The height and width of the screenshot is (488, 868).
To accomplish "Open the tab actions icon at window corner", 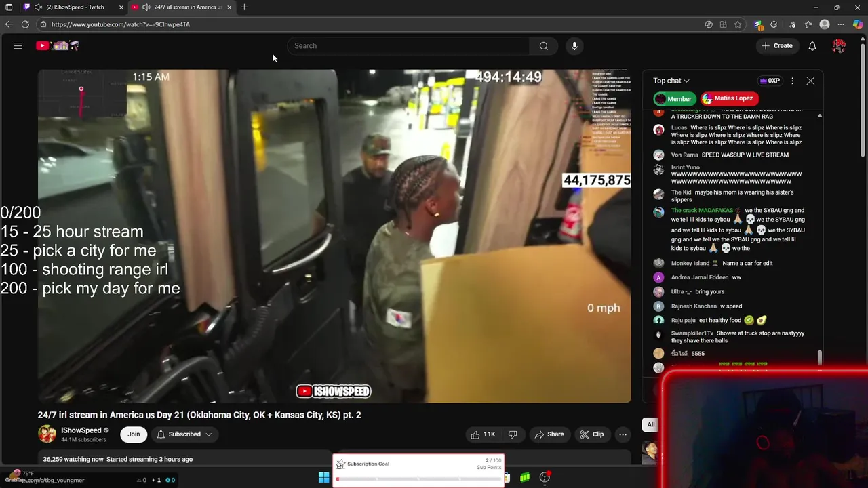I will (9, 7).
